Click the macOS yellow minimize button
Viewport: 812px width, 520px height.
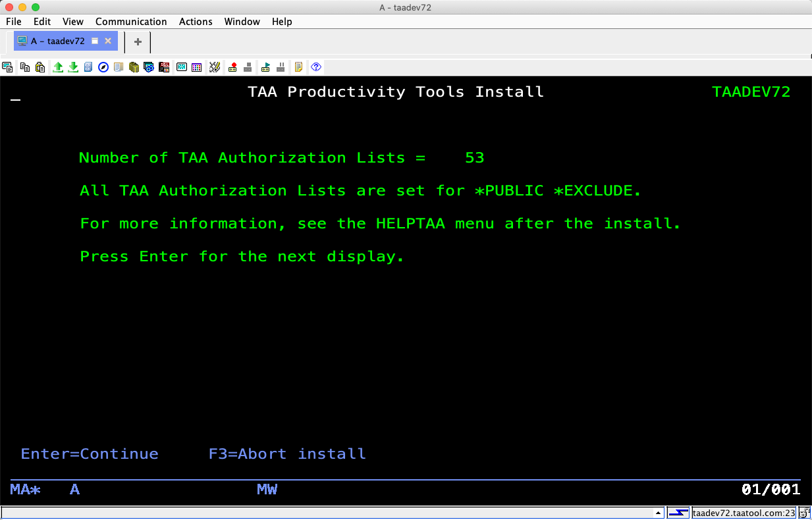[22, 7]
